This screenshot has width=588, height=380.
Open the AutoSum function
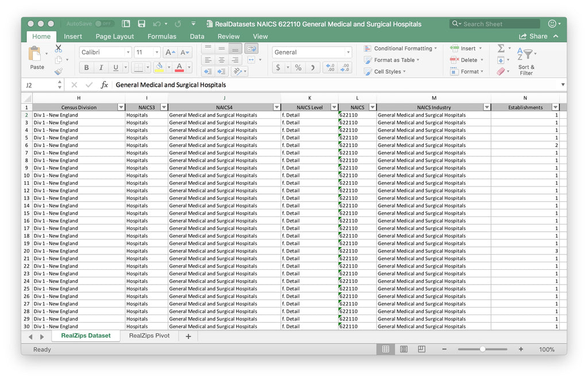click(500, 49)
